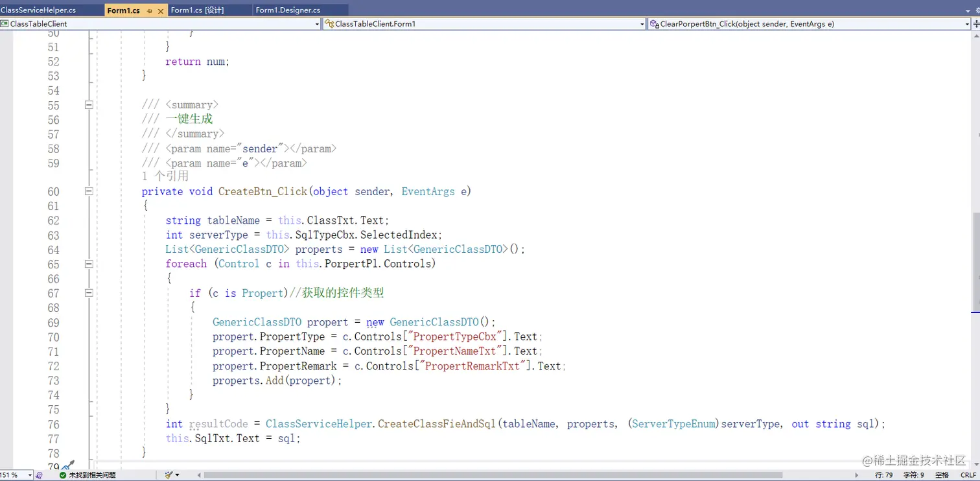Click the split-editor handle beside the member dropdown
The image size is (980, 481).
[x=976, y=24]
